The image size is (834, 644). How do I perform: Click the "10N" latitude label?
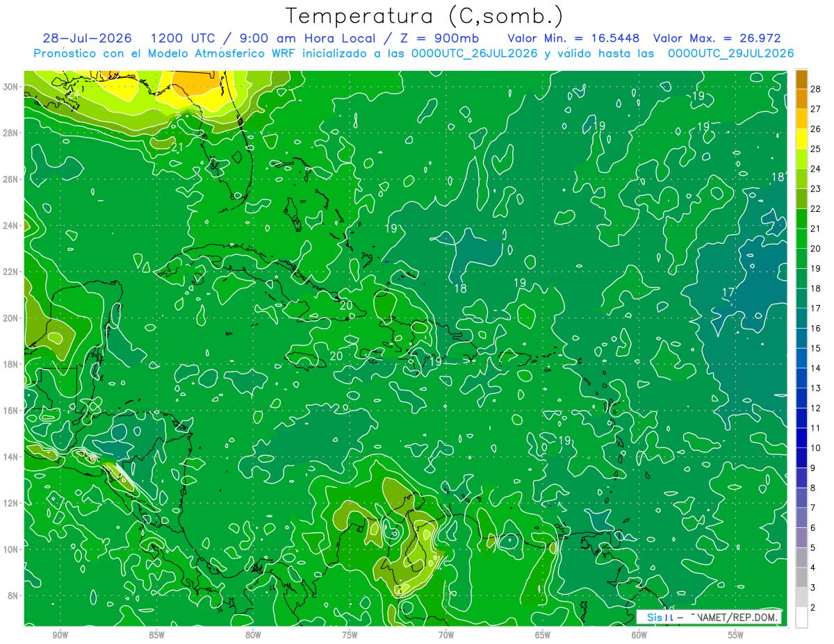pyautogui.click(x=11, y=549)
